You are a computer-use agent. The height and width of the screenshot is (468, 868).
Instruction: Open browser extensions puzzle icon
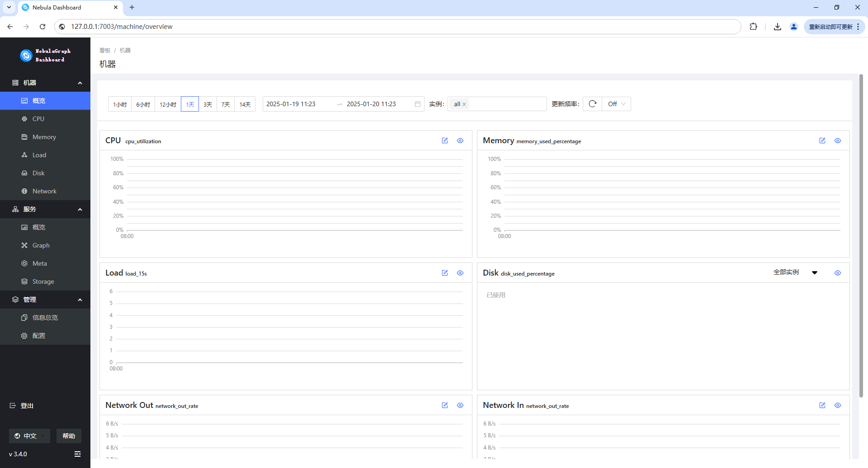coord(753,27)
